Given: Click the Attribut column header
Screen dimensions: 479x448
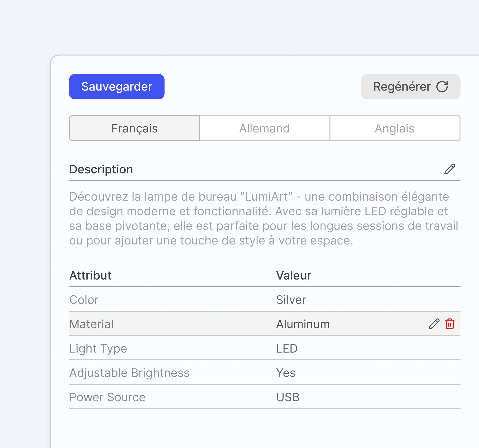Looking at the screenshot, I should tap(90, 276).
